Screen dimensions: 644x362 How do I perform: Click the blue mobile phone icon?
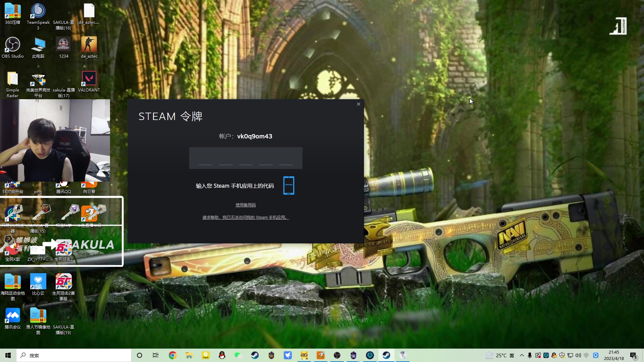(288, 185)
